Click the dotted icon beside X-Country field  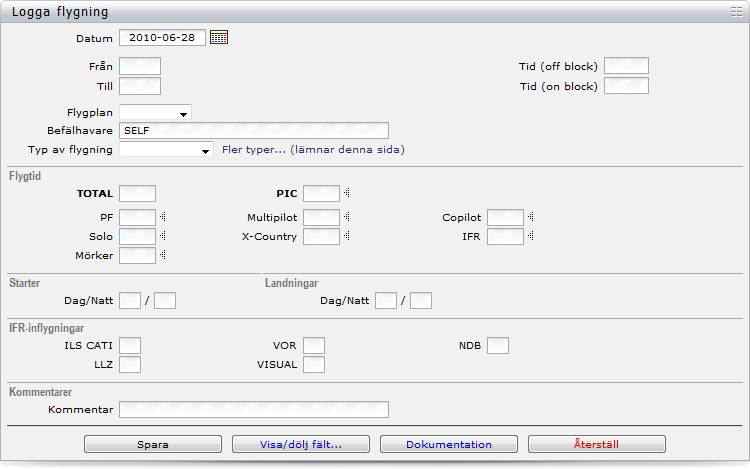pos(347,236)
